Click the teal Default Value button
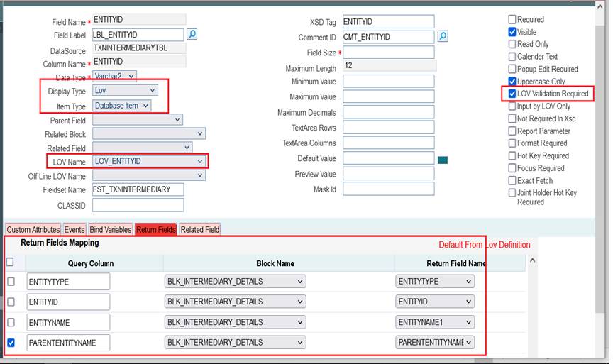This screenshot has height=364, width=613. click(x=443, y=160)
